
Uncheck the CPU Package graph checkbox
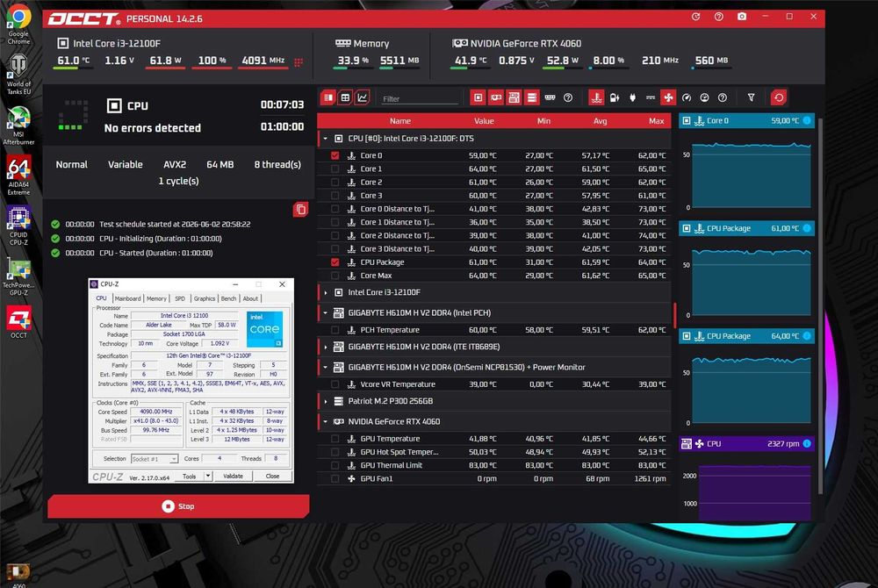[x=335, y=262]
